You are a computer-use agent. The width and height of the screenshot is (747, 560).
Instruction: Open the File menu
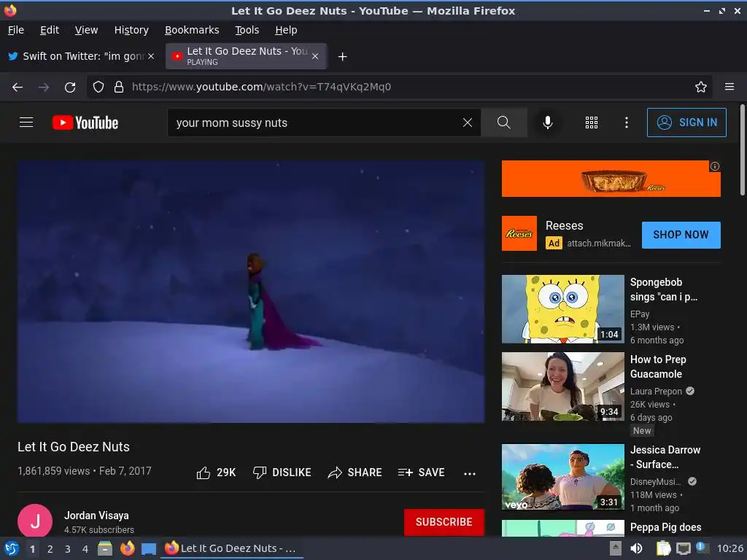point(16,30)
